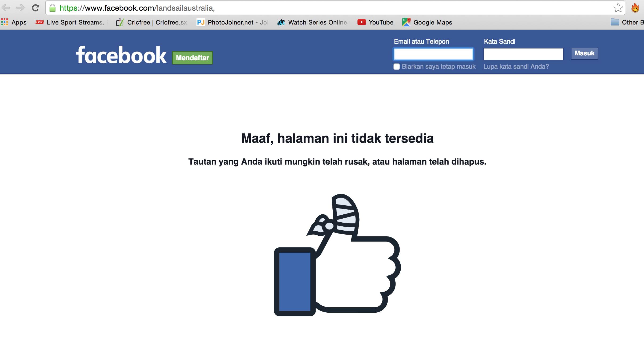Click 'Lupa kata sandi Anda?' link

(516, 67)
